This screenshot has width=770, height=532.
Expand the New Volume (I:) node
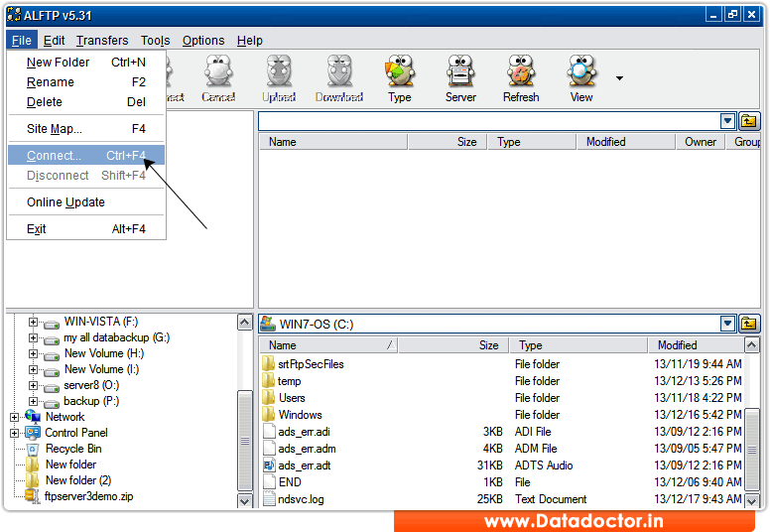click(33, 369)
